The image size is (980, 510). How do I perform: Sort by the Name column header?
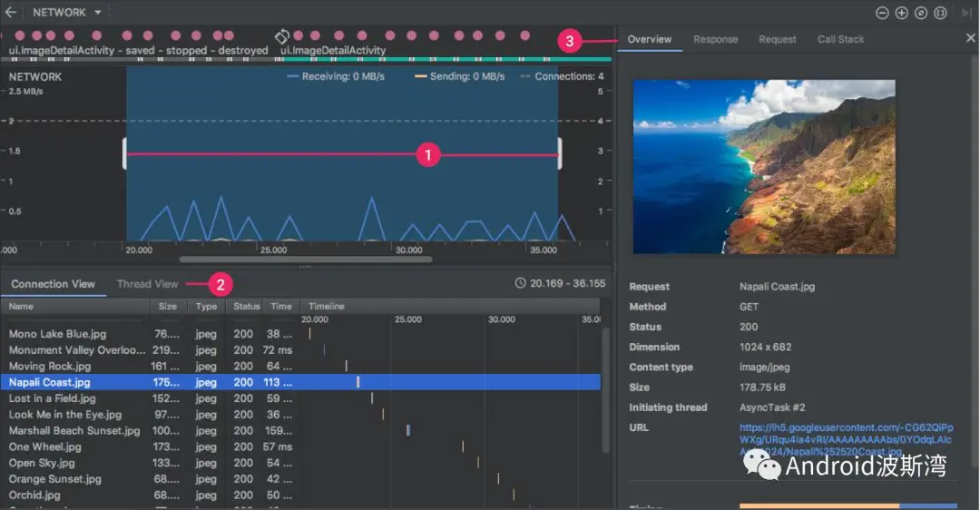75,306
